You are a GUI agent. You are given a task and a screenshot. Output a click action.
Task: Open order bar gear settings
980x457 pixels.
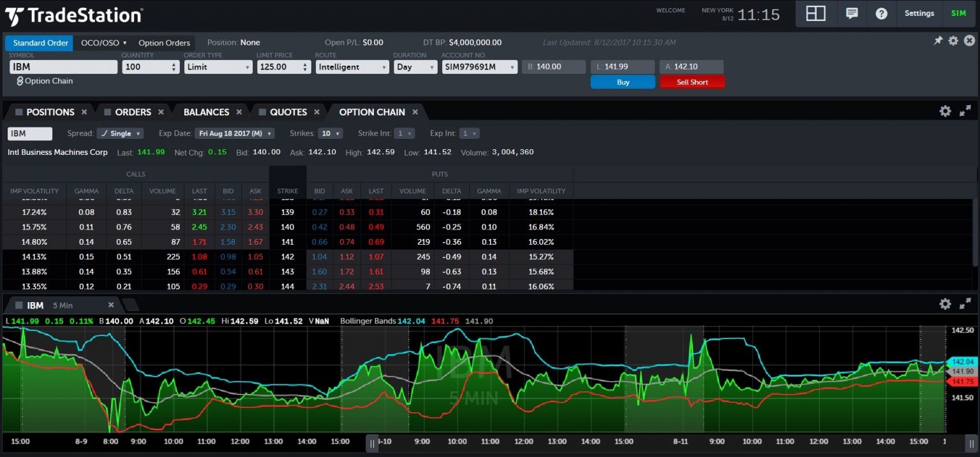(953, 41)
